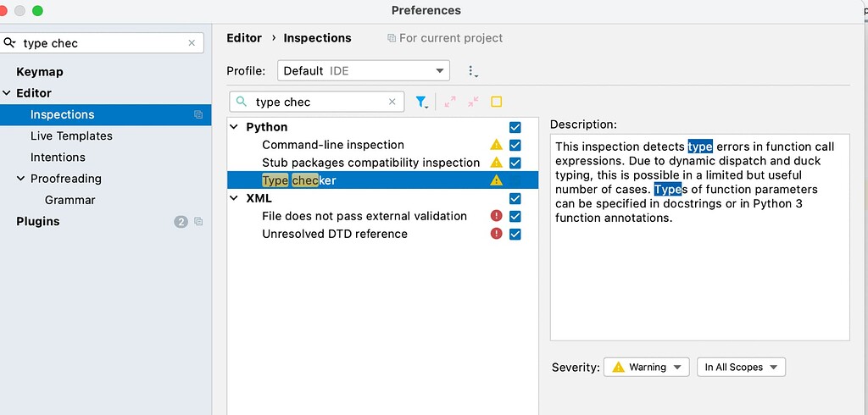Toggle File does not pass external validation checkbox
The width and height of the screenshot is (868, 415).
click(x=515, y=216)
